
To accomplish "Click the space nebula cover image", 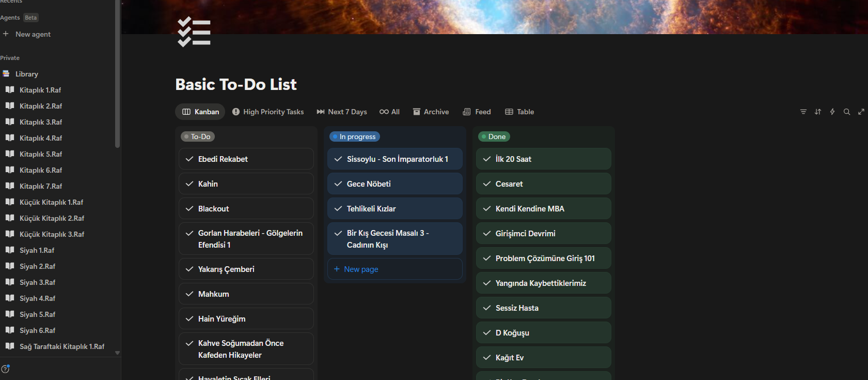I will [516, 16].
